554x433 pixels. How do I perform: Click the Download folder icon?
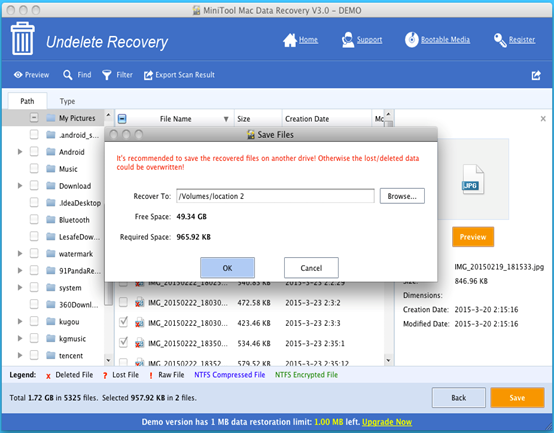pyautogui.click(x=51, y=186)
